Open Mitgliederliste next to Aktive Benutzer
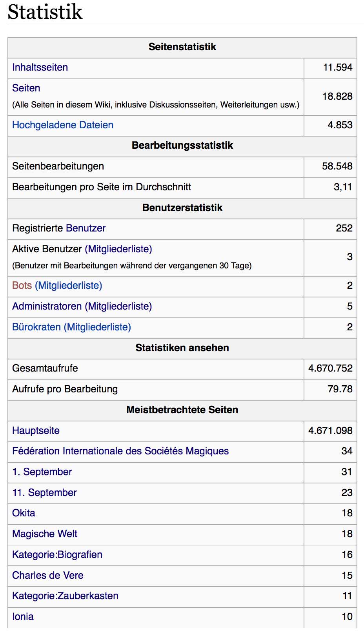364x638 pixels. tap(118, 249)
